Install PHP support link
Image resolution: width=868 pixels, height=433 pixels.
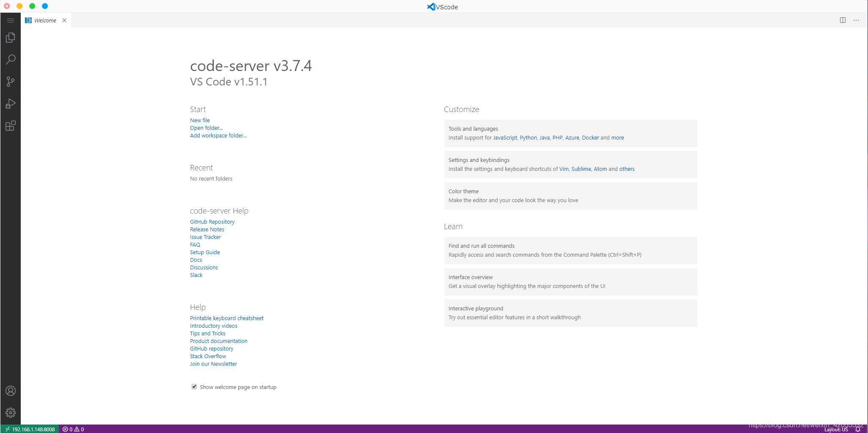(x=557, y=138)
